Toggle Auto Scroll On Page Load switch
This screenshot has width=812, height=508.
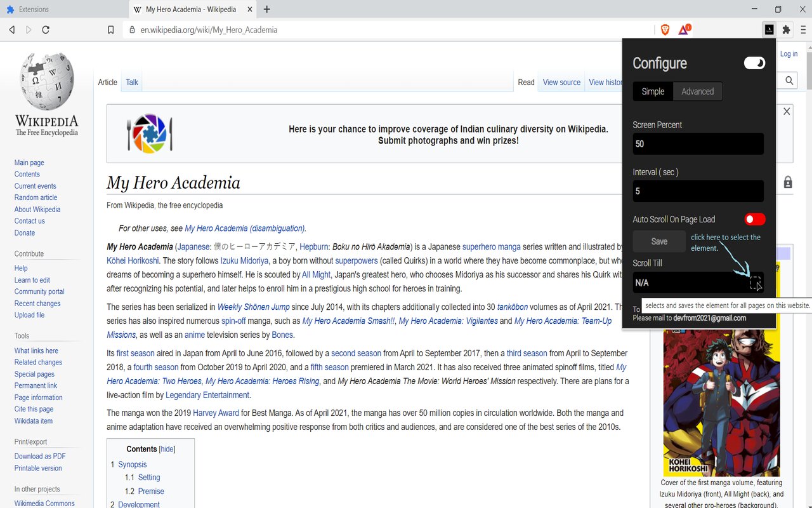[755, 219]
